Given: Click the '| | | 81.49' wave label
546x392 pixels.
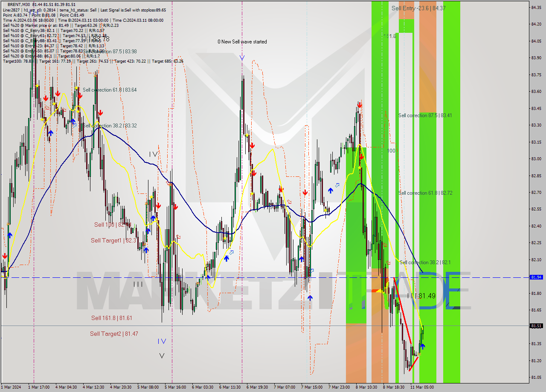Looking at the screenshot, I should pyautogui.click(x=421, y=295).
